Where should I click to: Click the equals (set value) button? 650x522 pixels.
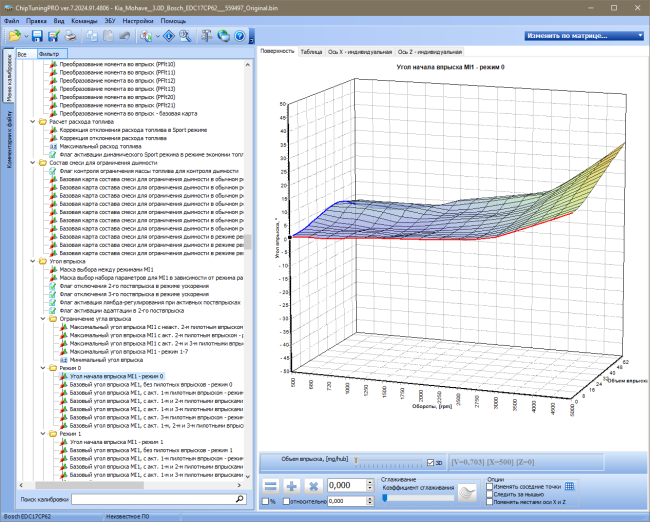pyautogui.click(x=271, y=486)
